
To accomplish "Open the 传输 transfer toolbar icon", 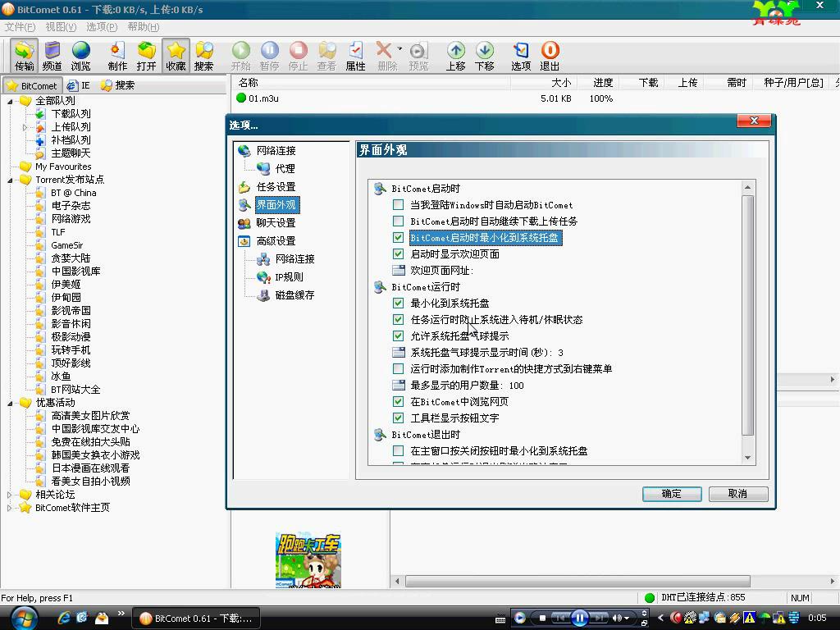I will [x=24, y=56].
